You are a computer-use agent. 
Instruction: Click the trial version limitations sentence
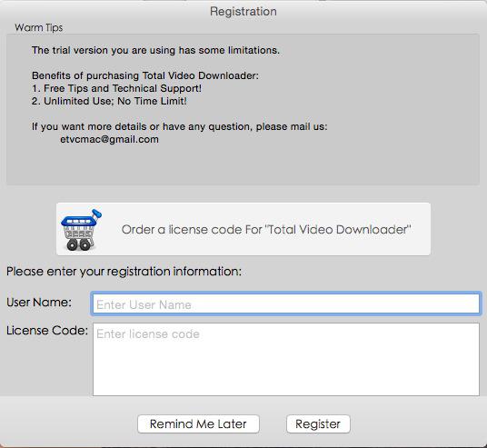[155, 50]
